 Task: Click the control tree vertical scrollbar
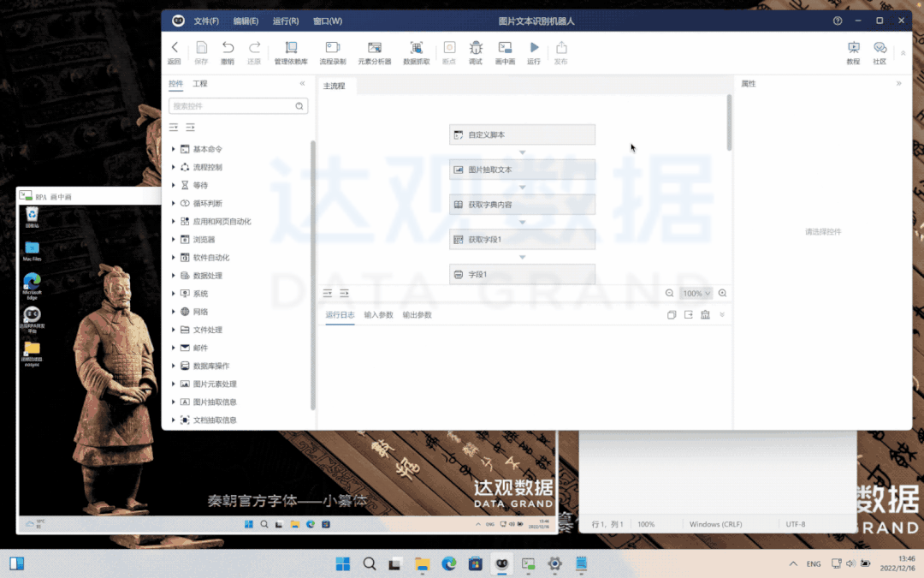point(312,275)
